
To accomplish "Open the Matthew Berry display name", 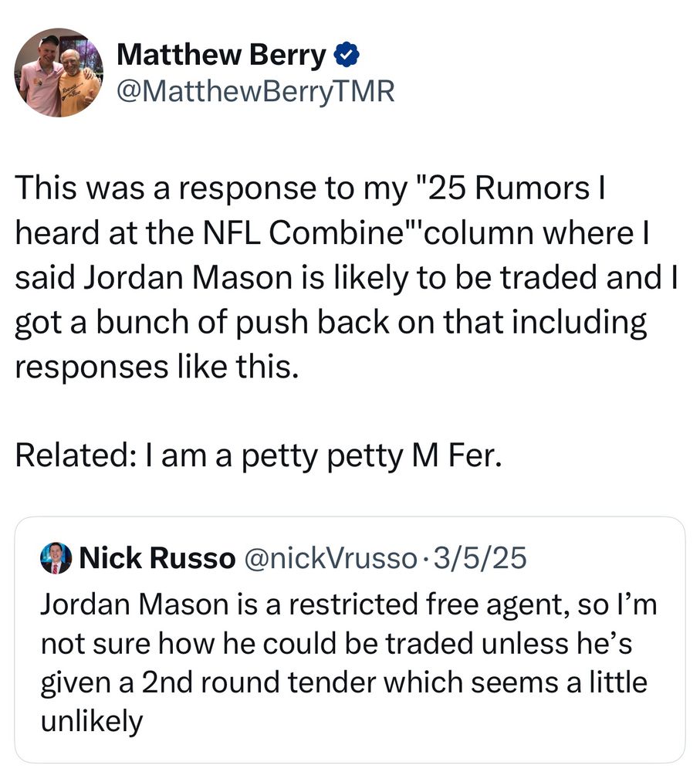I will pyautogui.click(x=221, y=55).
